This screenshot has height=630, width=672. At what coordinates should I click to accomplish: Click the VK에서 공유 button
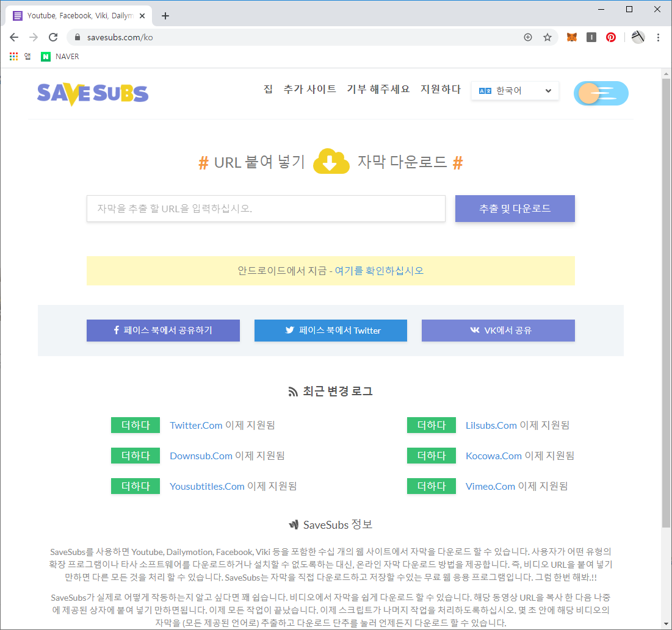498,330
